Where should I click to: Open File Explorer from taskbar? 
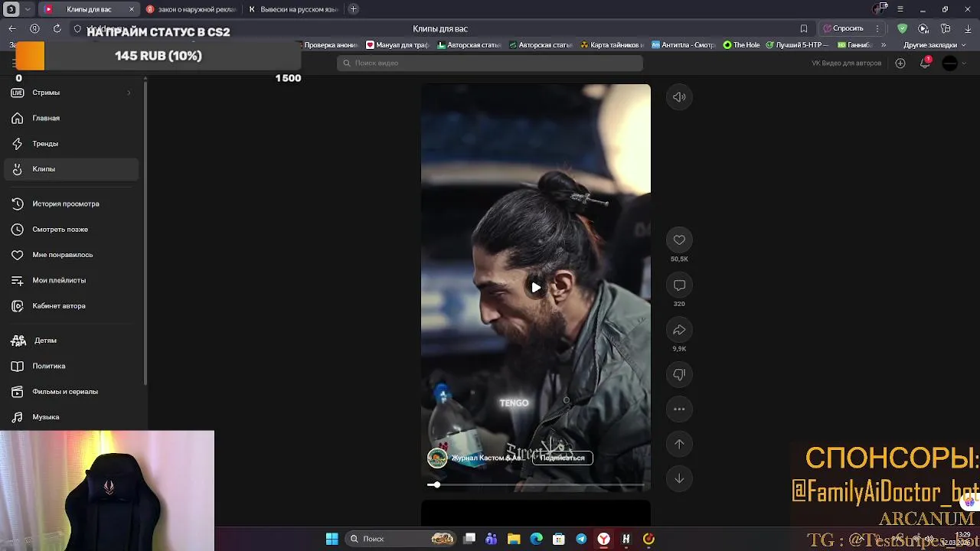[x=514, y=539]
